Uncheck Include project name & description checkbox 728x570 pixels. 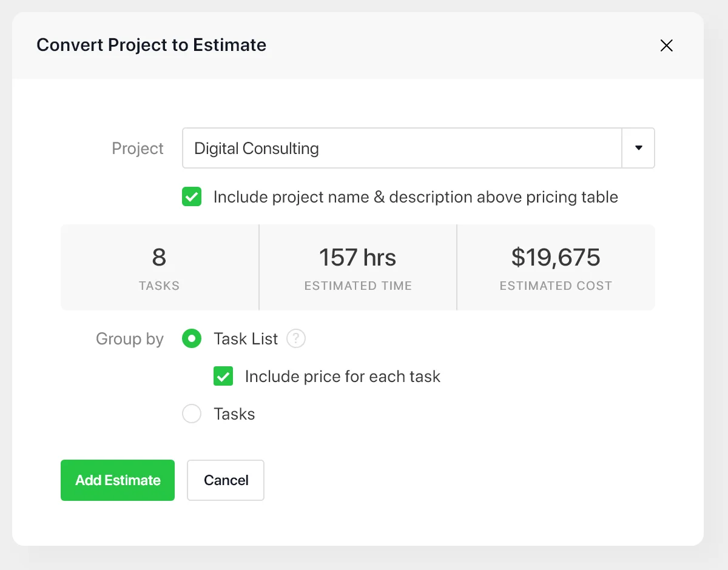(192, 197)
